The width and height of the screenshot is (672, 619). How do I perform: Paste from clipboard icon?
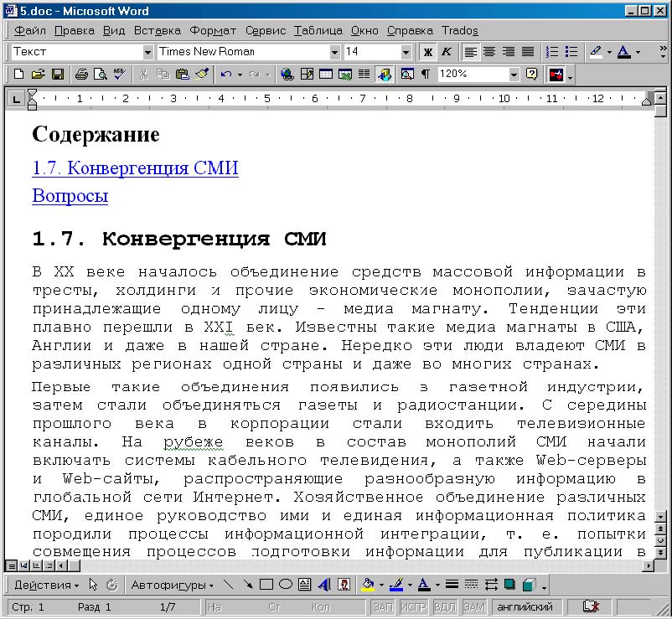tap(183, 74)
